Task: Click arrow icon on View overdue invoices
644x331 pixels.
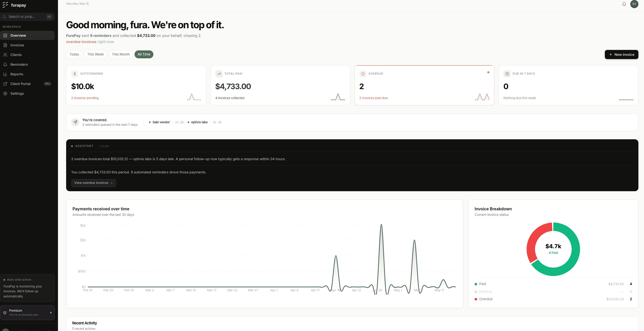Action: 111,183
